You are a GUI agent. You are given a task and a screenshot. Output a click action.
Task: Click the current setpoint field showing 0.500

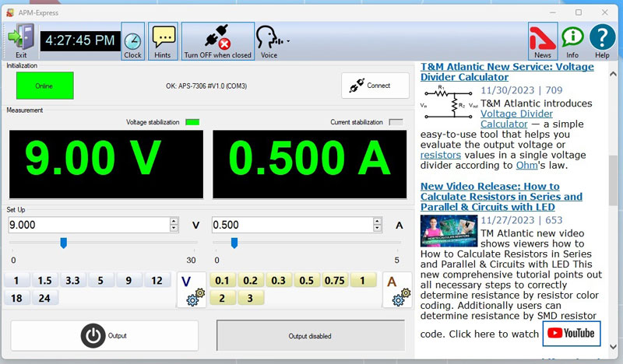[293, 225]
